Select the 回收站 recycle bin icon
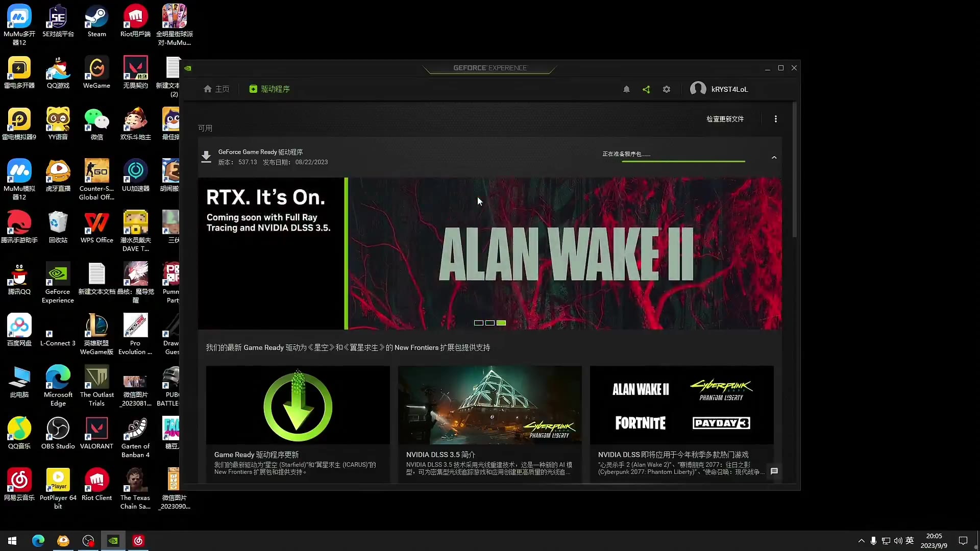Screen dimensions: 980x551 (58, 228)
